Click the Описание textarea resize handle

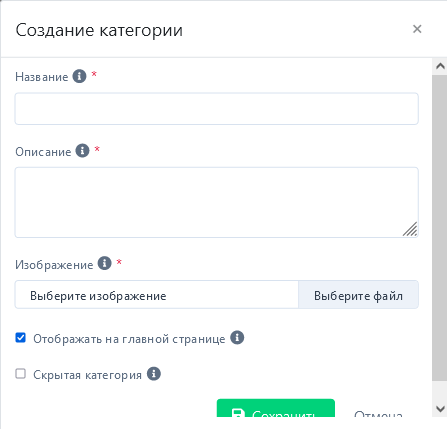tap(410, 229)
